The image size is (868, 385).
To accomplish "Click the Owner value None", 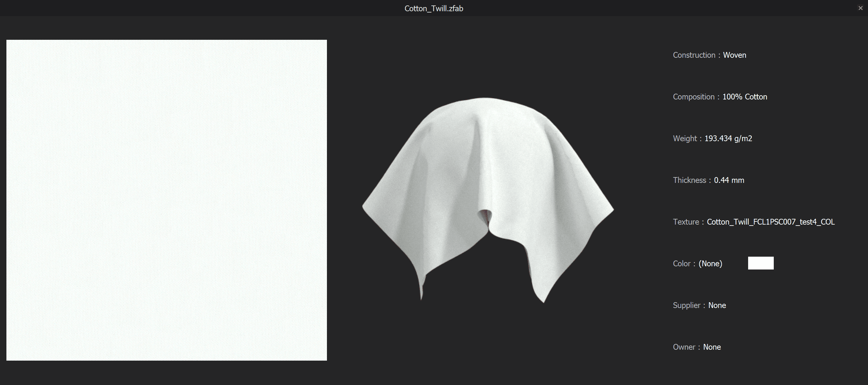I will [x=712, y=347].
